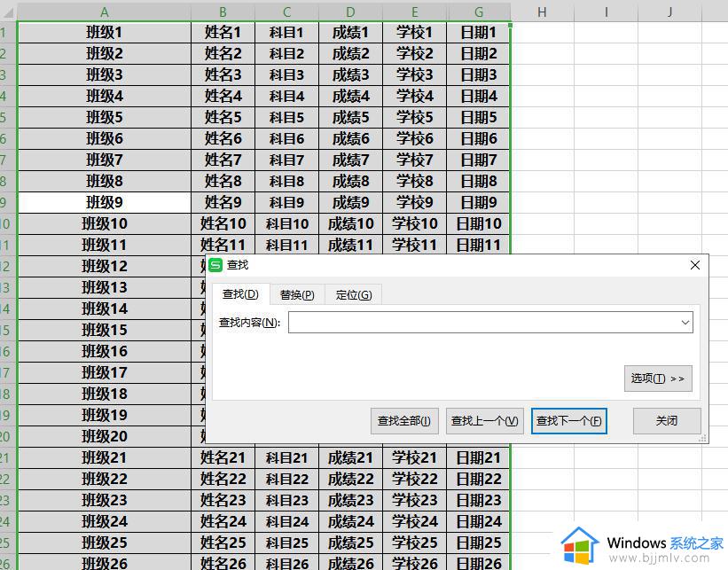Select column B header
Screen dimensions: 728x570
coord(223,12)
